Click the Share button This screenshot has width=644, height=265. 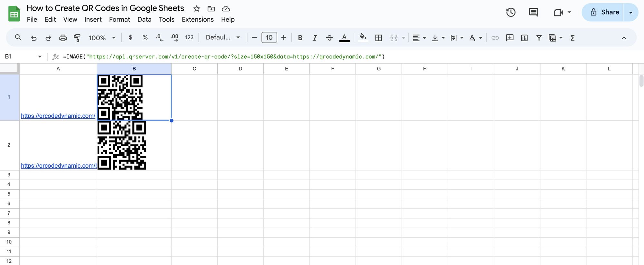click(602, 12)
